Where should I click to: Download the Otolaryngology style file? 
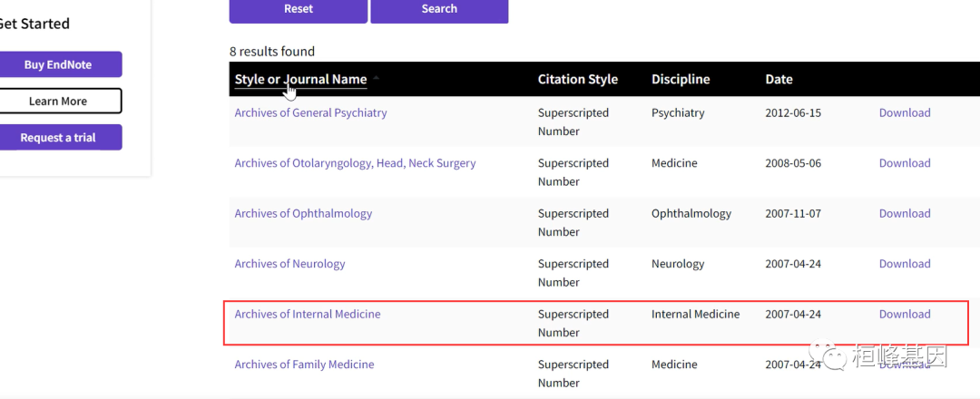905,163
